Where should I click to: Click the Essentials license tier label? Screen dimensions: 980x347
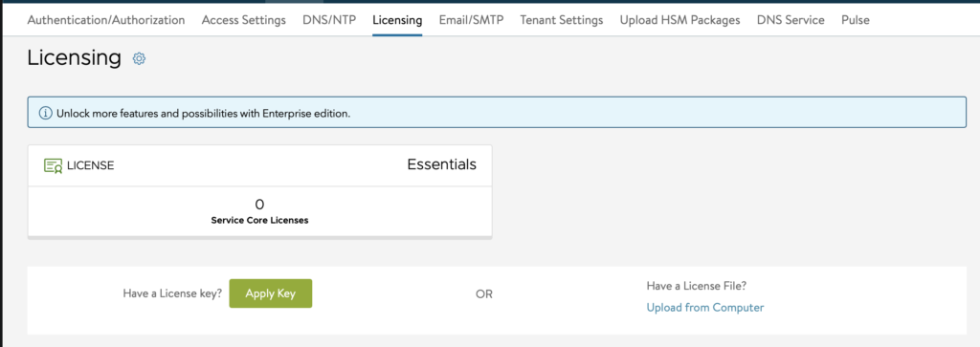(x=442, y=164)
